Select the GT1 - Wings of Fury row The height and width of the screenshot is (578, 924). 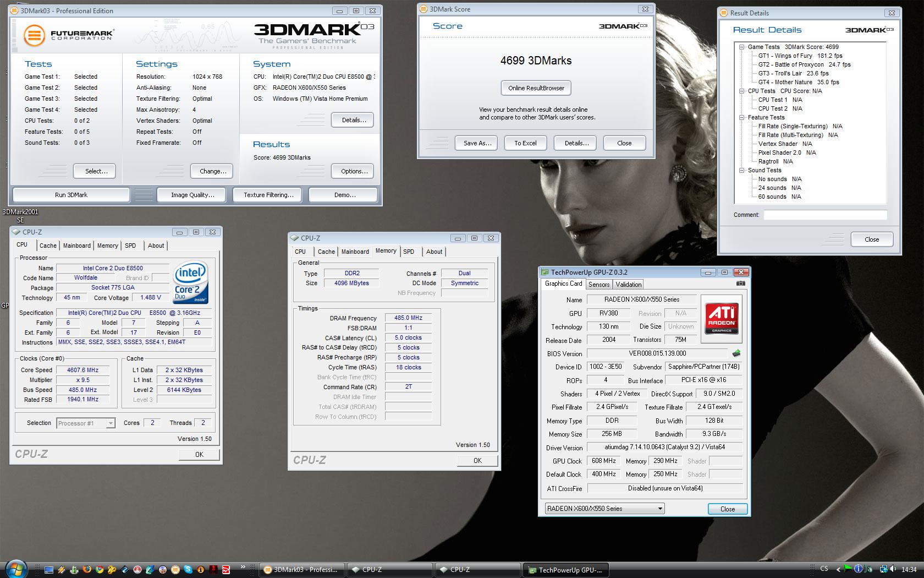[800, 56]
